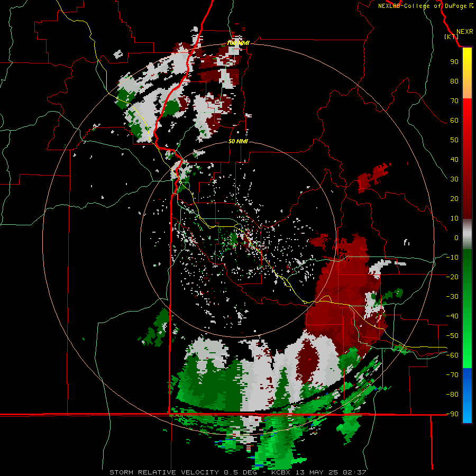Click the -80 value on velocity scale
This screenshot has height=476, width=476.
452,395
